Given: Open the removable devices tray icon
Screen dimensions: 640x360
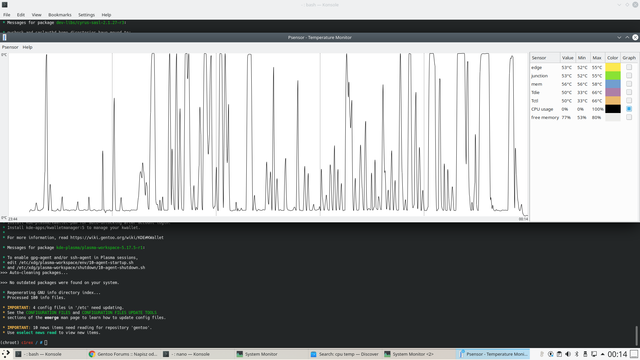Looking at the screenshot, I should 585,354.
